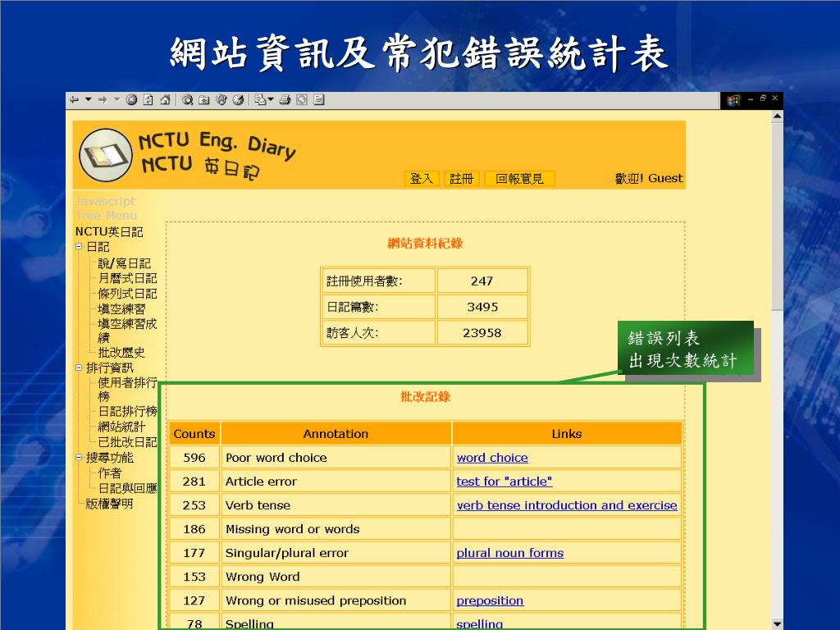
Task: Click the browser Back arrow
Action: click(x=75, y=99)
